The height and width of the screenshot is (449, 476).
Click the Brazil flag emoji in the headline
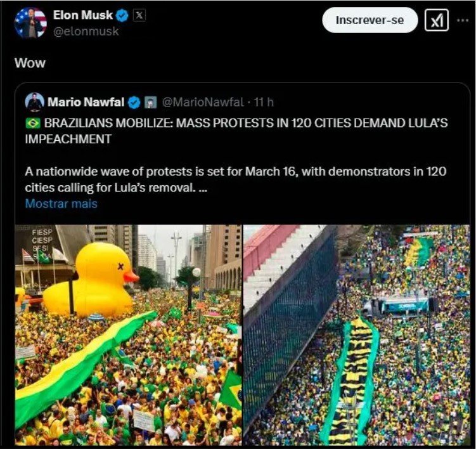point(32,123)
